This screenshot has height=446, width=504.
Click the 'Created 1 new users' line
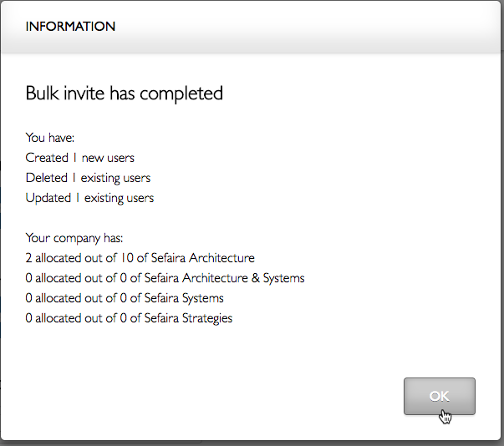tap(79, 158)
